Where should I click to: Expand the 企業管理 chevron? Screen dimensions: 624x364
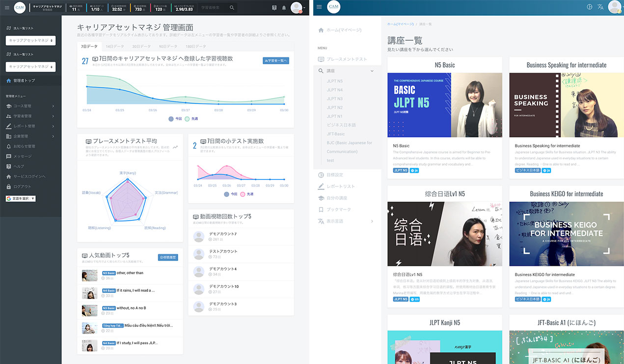click(53, 136)
